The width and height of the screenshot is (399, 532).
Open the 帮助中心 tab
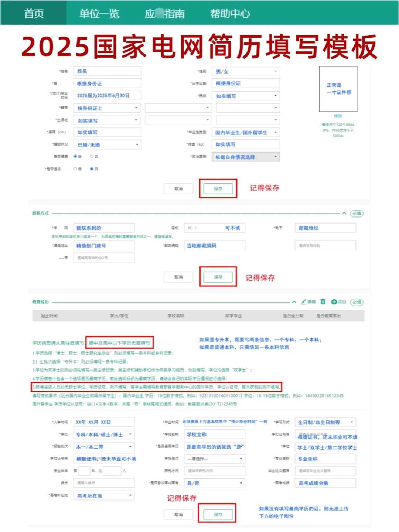pyautogui.click(x=230, y=13)
